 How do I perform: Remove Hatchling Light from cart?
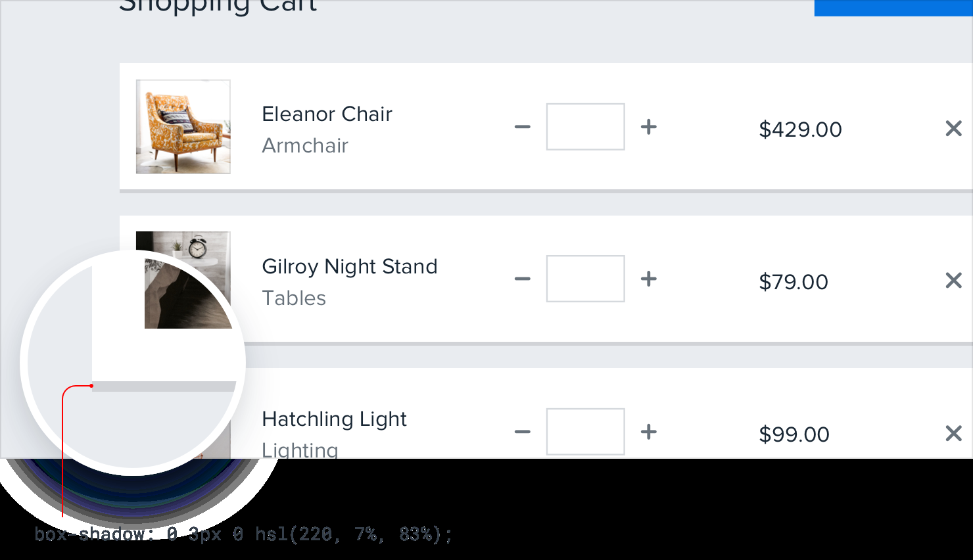pos(953,433)
